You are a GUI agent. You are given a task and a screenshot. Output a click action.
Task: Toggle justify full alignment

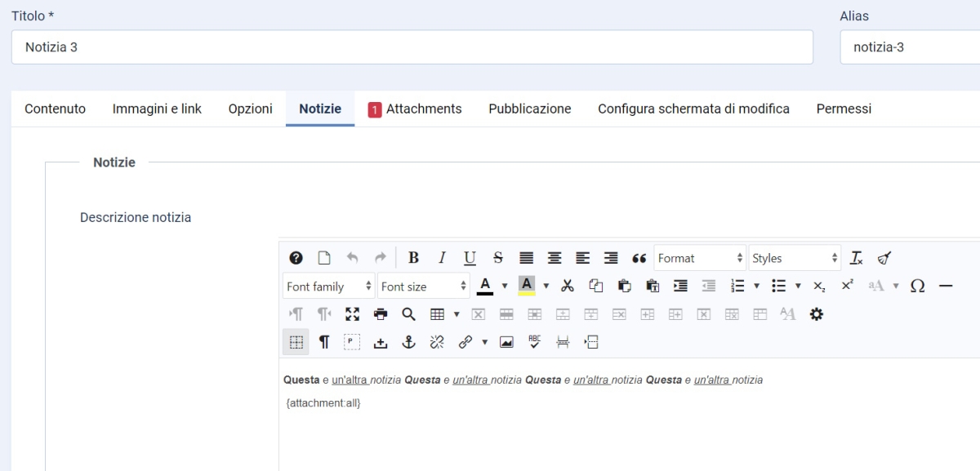527,258
